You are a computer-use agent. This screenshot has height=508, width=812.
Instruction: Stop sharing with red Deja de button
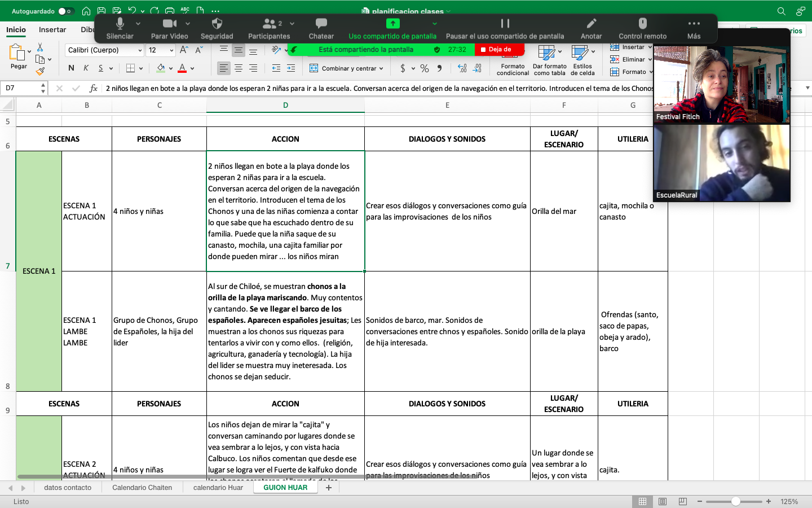coord(500,50)
